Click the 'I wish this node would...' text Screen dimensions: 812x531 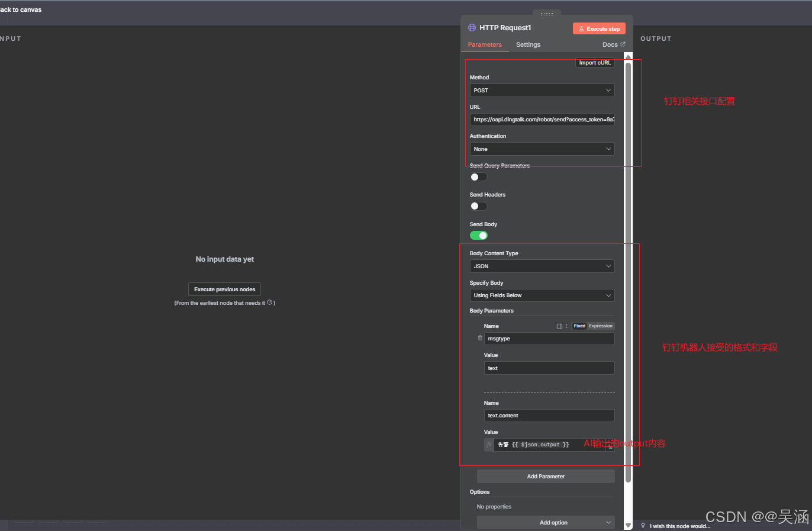(x=679, y=526)
